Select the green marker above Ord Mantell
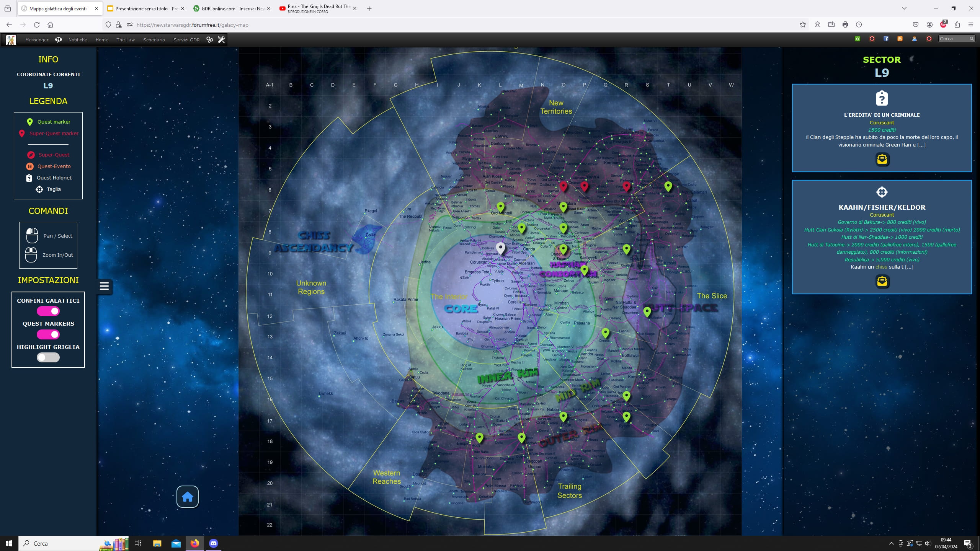This screenshot has height=551, width=980. (501, 207)
